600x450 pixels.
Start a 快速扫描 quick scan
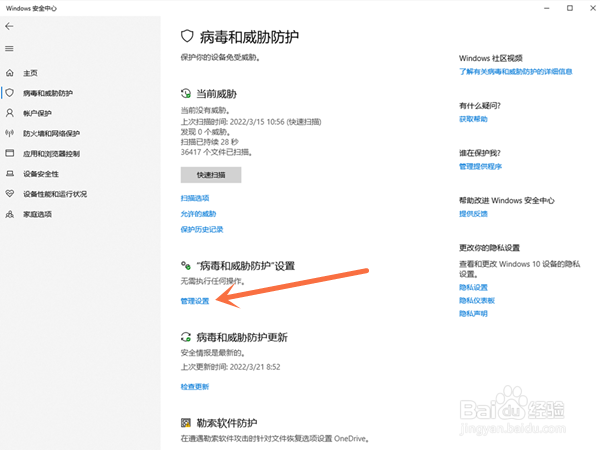tap(211, 175)
